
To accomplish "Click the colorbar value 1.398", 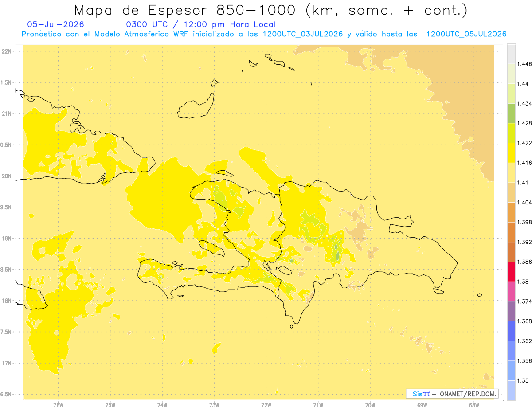I will (524, 222).
